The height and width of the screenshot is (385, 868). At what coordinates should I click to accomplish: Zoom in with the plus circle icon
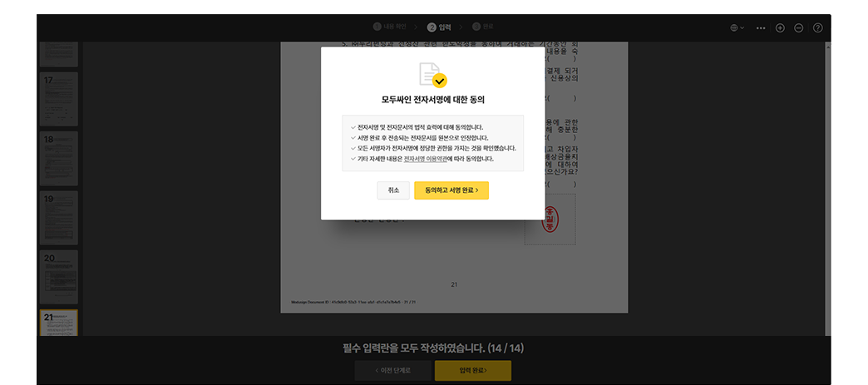(x=779, y=27)
